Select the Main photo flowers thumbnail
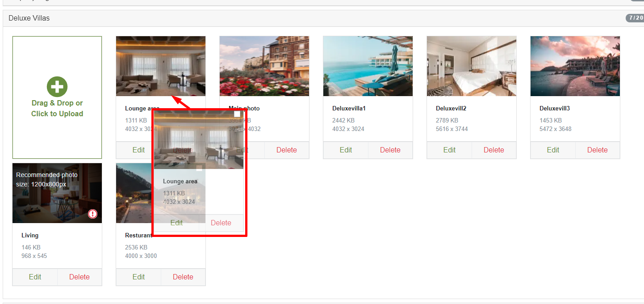This screenshot has width=644, height=304. pyautogui.click(x=264, y=66)
